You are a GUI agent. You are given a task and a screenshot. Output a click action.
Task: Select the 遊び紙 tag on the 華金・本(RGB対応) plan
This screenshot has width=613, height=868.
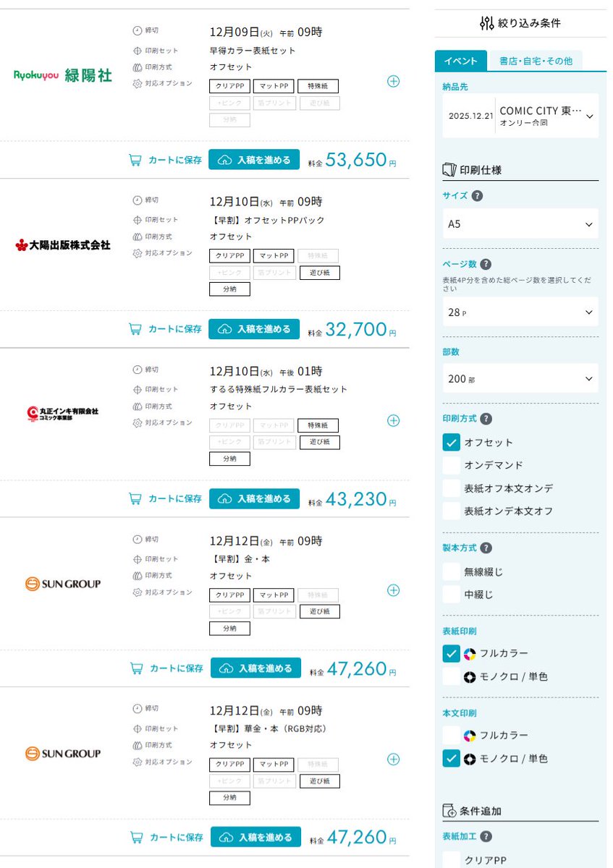319,781
